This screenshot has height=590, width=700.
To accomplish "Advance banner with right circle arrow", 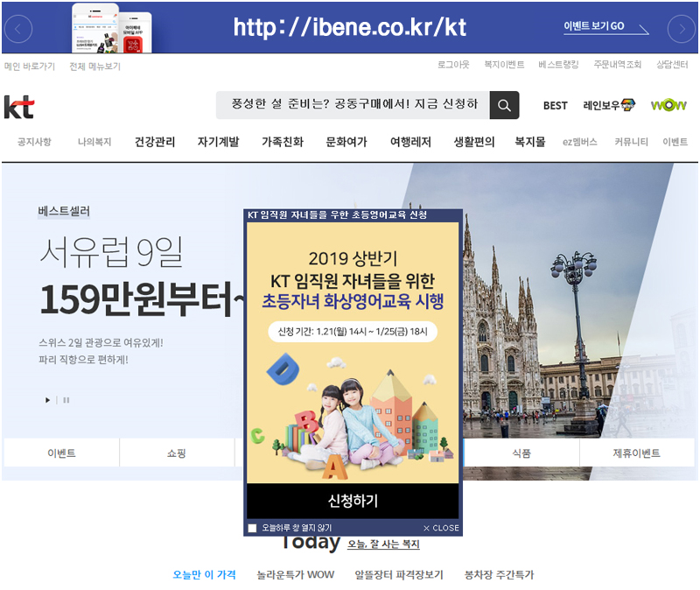I will tap(682, 29).
